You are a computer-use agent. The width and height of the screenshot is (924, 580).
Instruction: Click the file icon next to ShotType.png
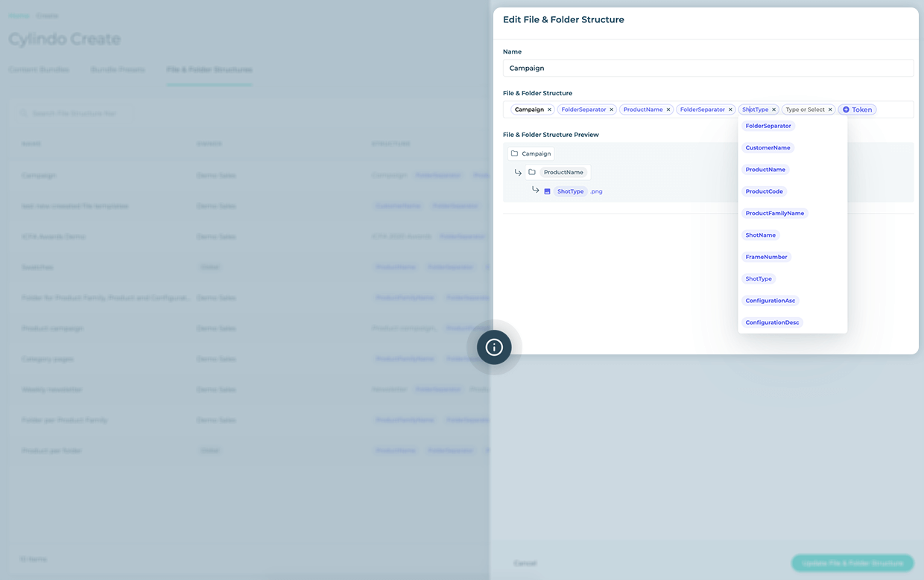coord(547,191)
